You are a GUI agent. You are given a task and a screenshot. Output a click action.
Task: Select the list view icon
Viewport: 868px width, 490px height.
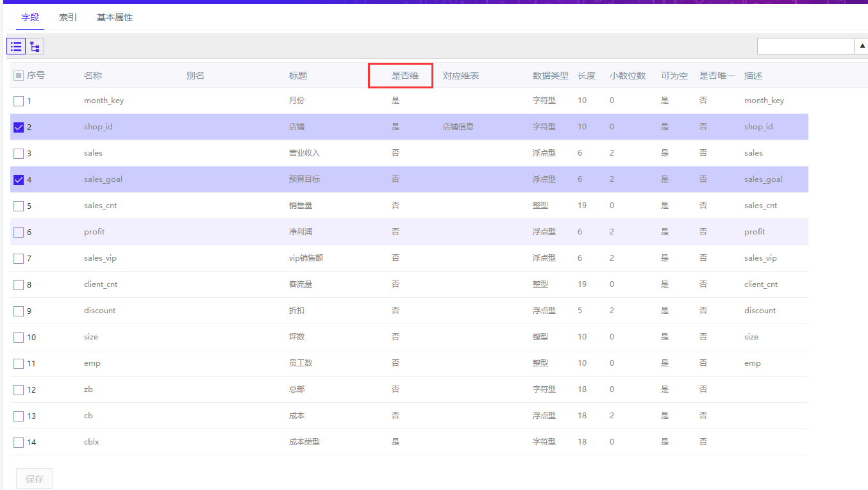click(15, 46)
